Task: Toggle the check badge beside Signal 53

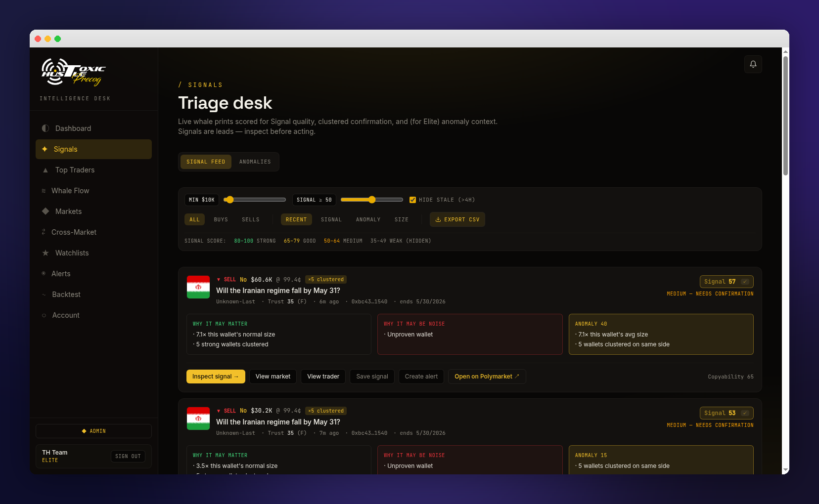Action: (745, 413)
